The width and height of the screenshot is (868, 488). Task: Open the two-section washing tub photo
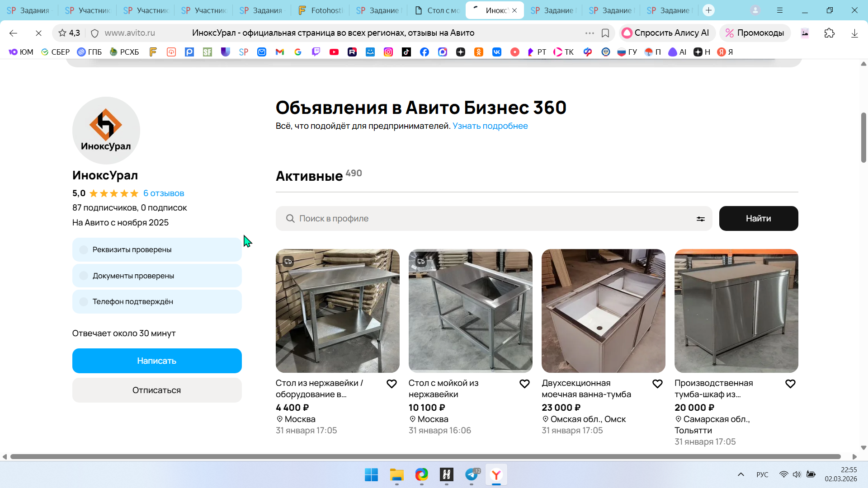pyautogui.click(x=604, y=311)
